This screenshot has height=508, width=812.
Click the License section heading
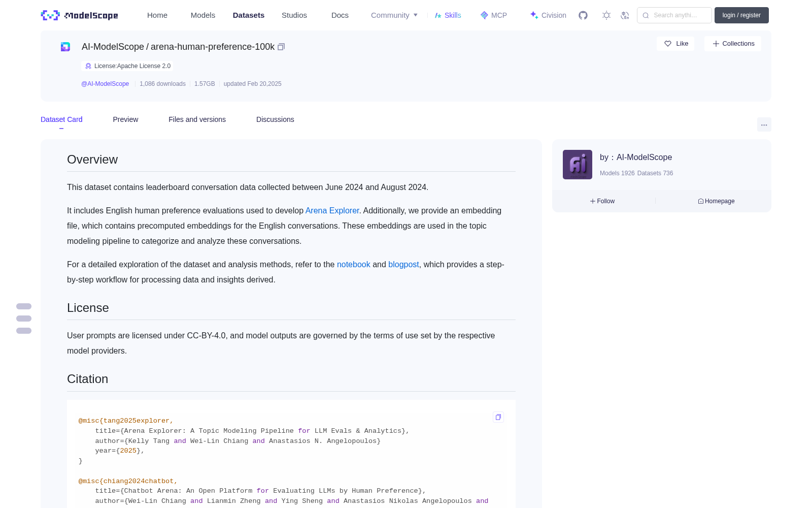88,308
